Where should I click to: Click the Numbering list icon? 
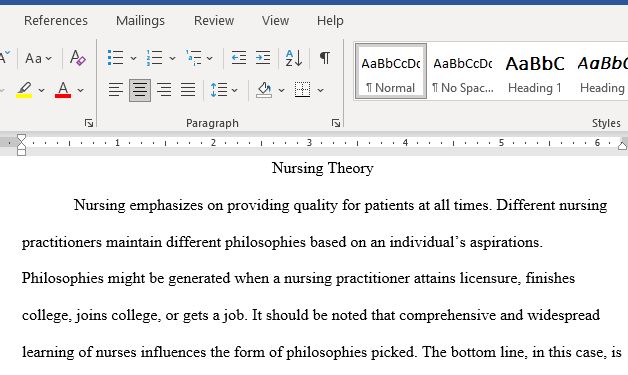(154, 58)
